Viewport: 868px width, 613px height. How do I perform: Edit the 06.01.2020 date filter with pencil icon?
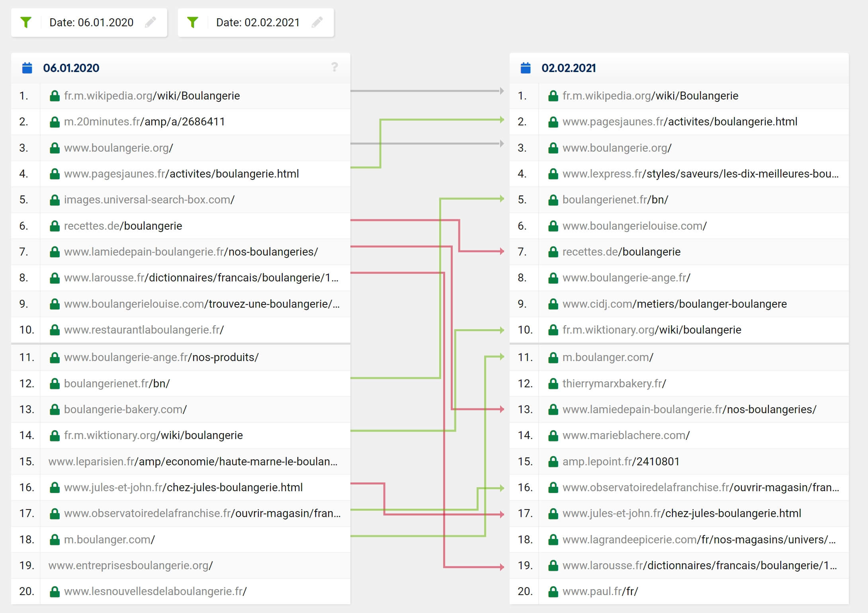(151, 22)
